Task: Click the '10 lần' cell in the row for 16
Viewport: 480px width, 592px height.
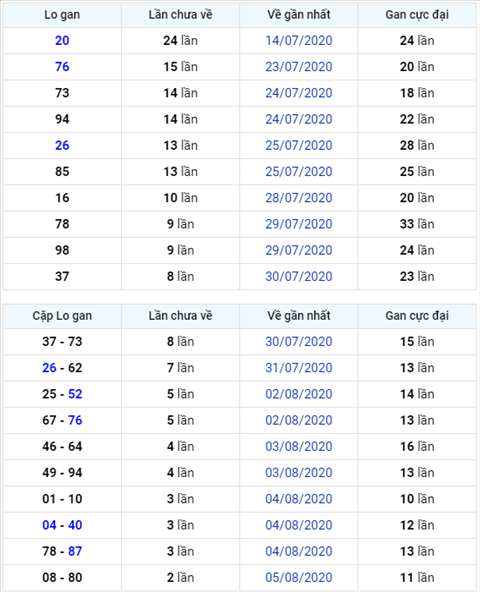Action: (180, 197)
